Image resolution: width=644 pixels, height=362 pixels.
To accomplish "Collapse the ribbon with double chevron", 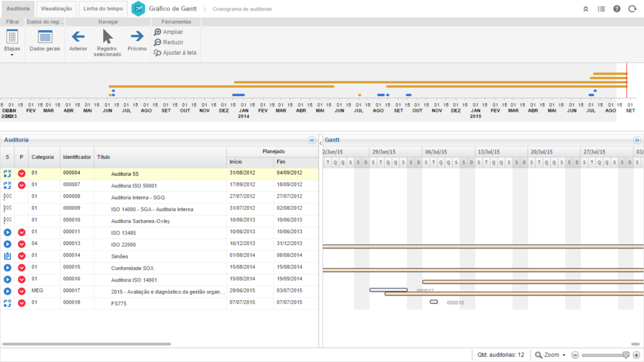I will click(x=586, y=9).
